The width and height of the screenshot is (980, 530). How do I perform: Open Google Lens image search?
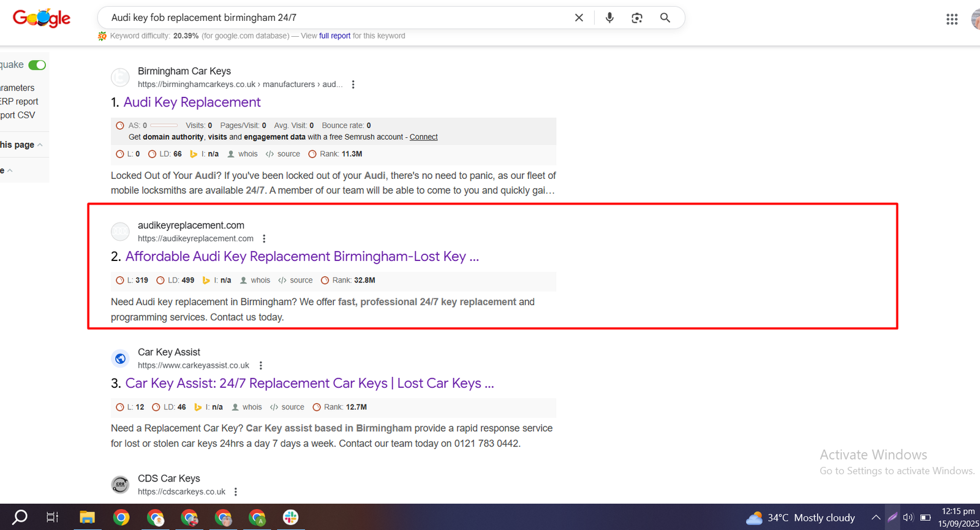[637, 18]
